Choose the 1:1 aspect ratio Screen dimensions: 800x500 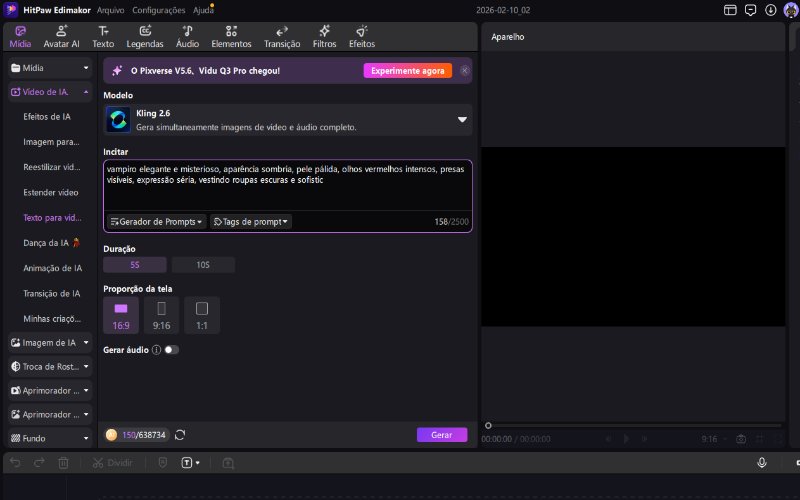pos(202,315)
